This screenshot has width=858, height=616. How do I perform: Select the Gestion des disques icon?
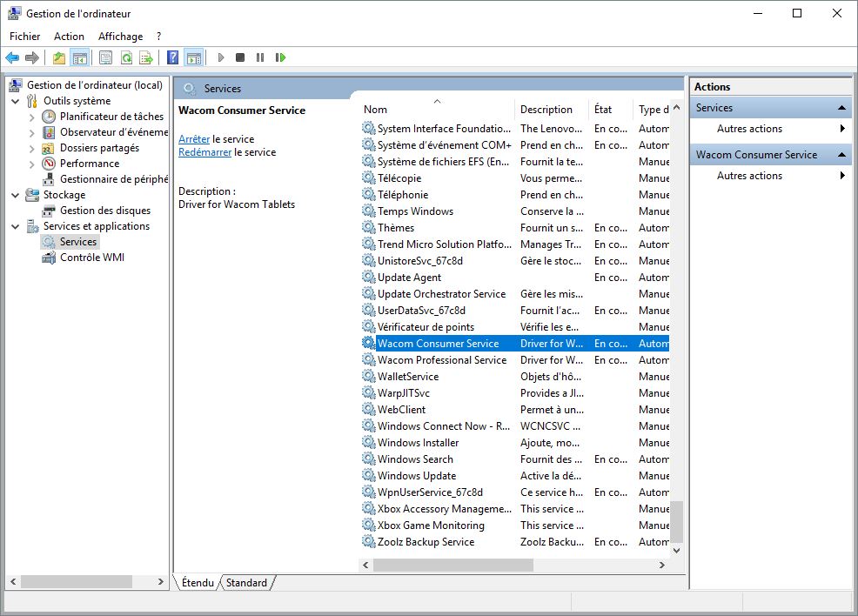49,211
